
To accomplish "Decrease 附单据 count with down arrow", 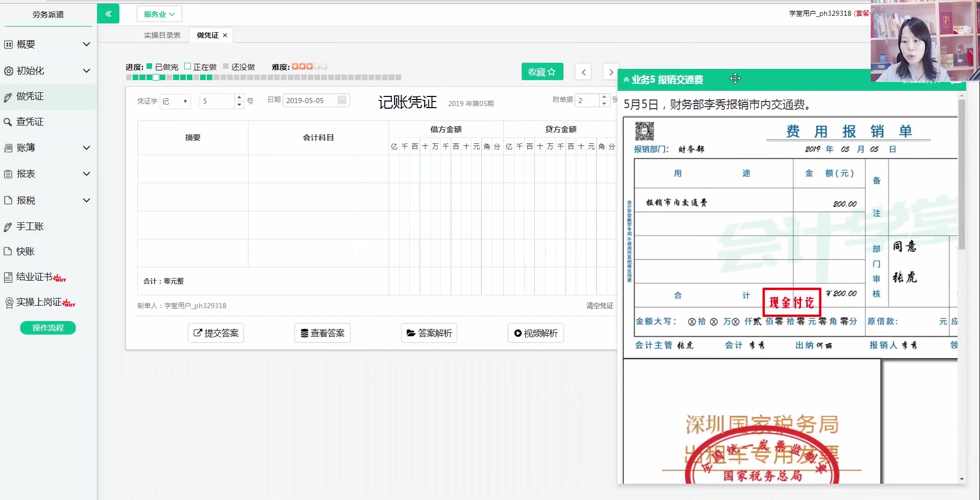I will (604, 104).
